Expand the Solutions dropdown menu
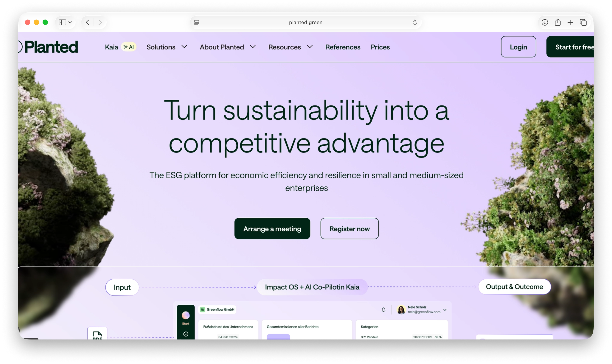This screenshot has width=612, height=364. (184, 47)
